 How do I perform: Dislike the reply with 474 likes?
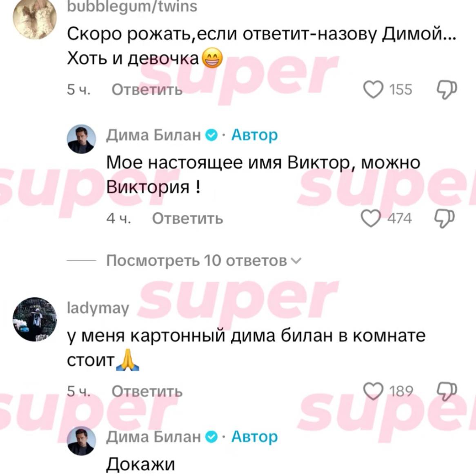[x=445, y=218]
